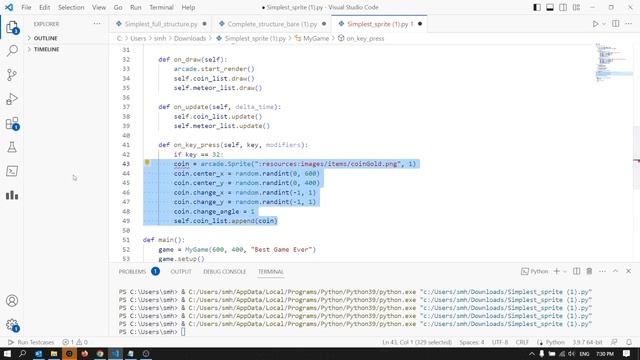The width and height of the screenshot is (640, 360).
Task: Open the Go menu
Action: [118, 7]
